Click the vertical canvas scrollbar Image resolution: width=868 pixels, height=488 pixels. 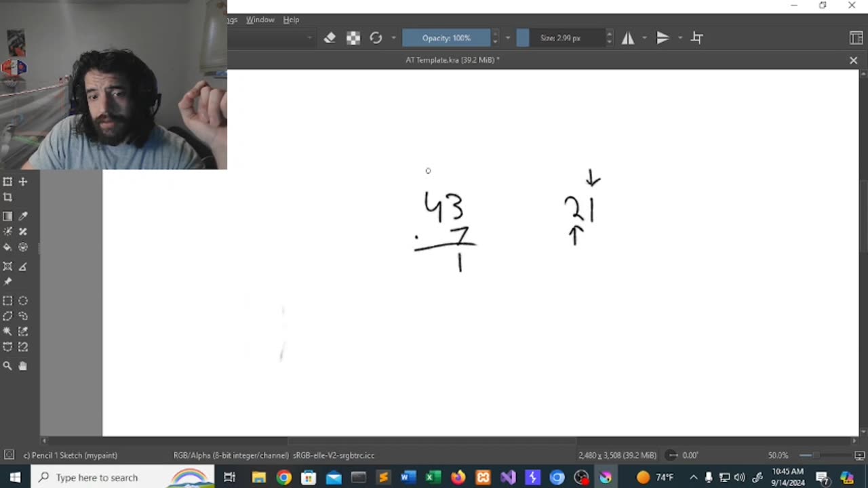click(x=863, y=251)
